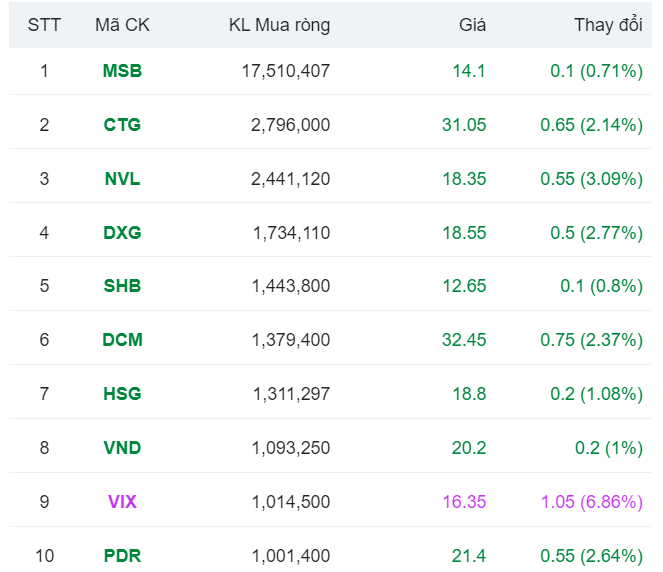Open the DCM stock code link
This screenshot has height=572, width=663.
point(122,340)
